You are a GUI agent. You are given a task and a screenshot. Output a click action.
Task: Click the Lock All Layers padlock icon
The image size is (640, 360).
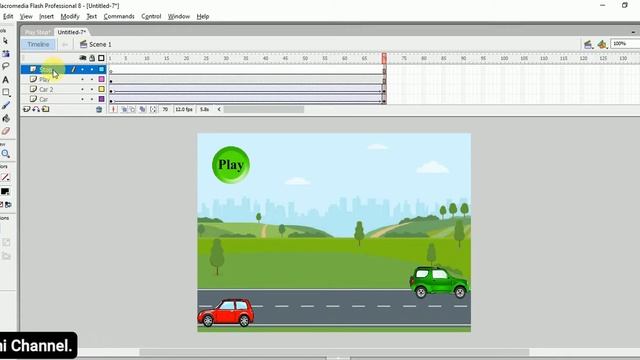[x=92, y=58]
